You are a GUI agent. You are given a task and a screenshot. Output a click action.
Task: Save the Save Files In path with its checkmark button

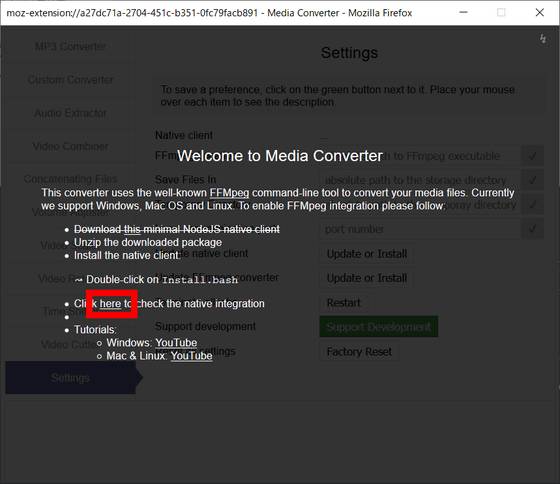tap(532, 180)
